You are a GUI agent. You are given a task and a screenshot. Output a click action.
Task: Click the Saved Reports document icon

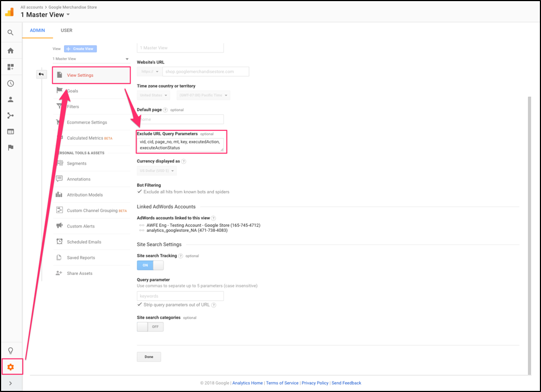pos(59,257)
